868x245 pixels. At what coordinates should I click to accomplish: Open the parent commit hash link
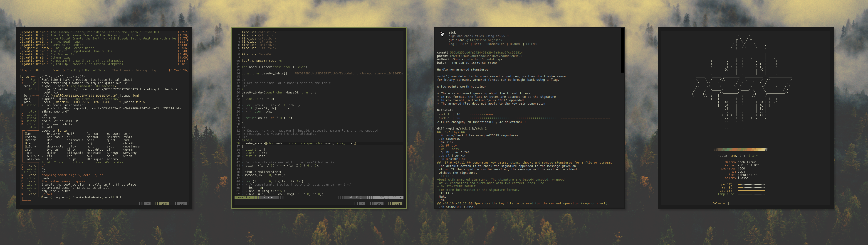click(486, 56)
